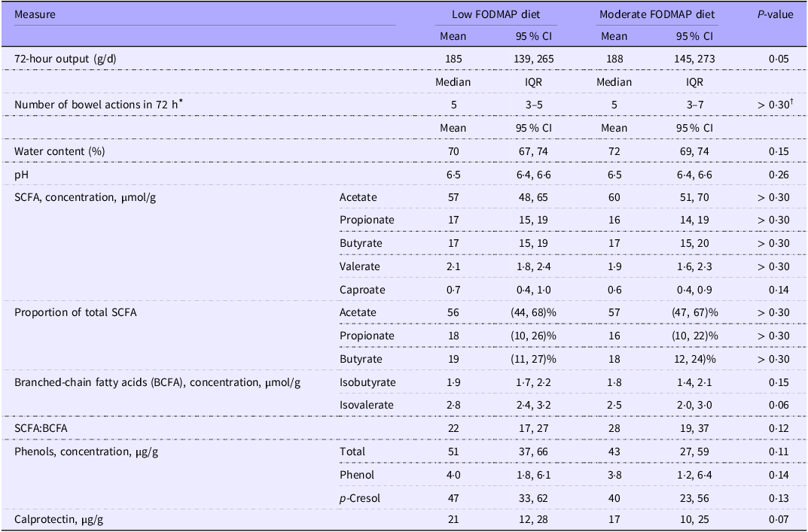Click the asterisk footnote marker after "72 h"

pyautogui.click(x=183, y=102)
